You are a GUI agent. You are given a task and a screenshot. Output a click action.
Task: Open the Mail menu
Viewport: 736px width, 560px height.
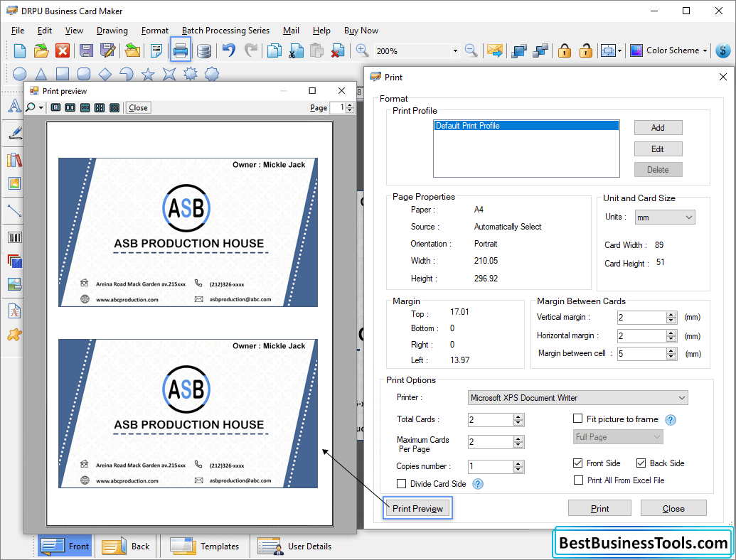[x=291, y=31]
